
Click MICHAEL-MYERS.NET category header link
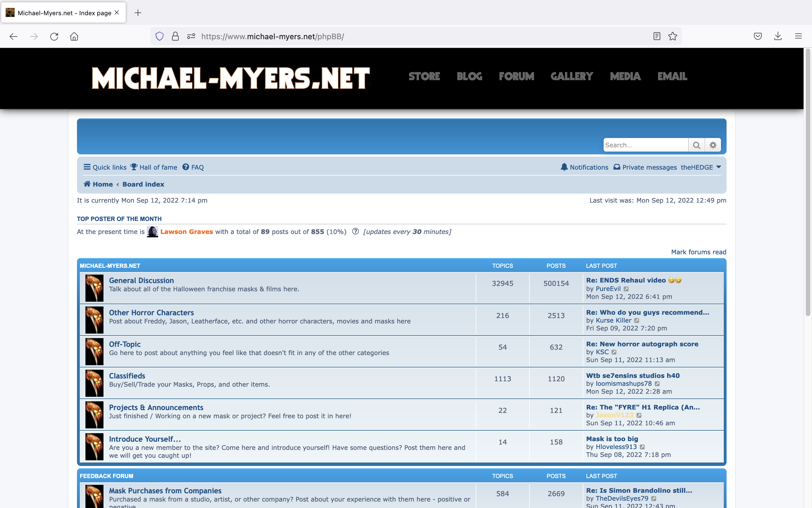[110, 266]
